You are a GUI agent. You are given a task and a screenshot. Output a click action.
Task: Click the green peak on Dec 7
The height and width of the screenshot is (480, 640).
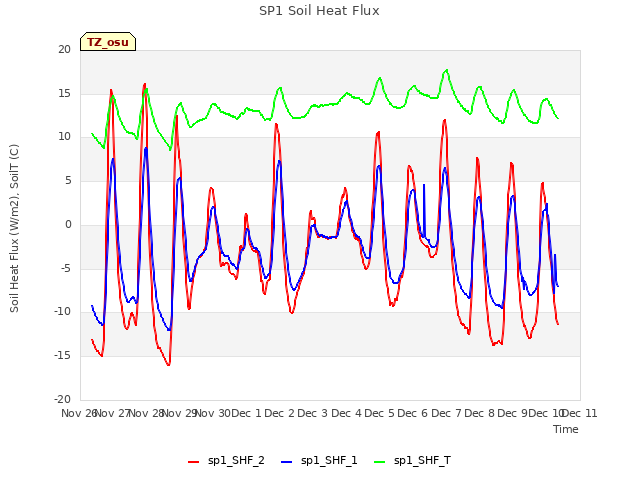tap(447, 70)
